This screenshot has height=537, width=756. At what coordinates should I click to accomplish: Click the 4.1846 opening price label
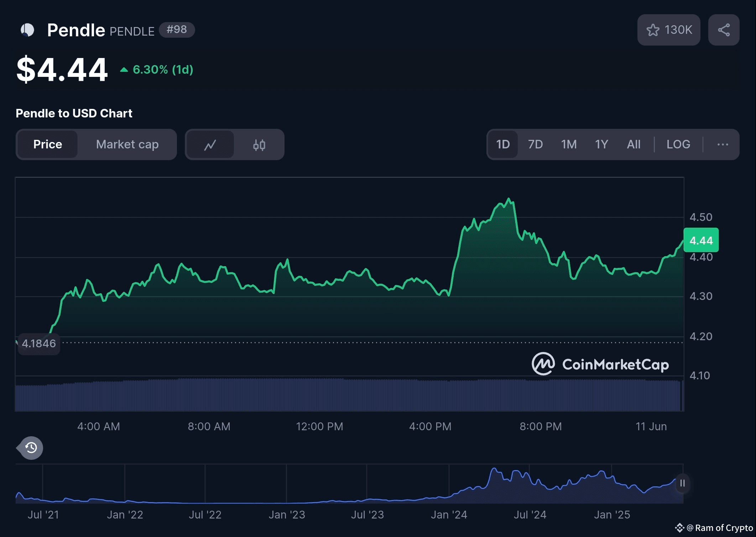39,343
